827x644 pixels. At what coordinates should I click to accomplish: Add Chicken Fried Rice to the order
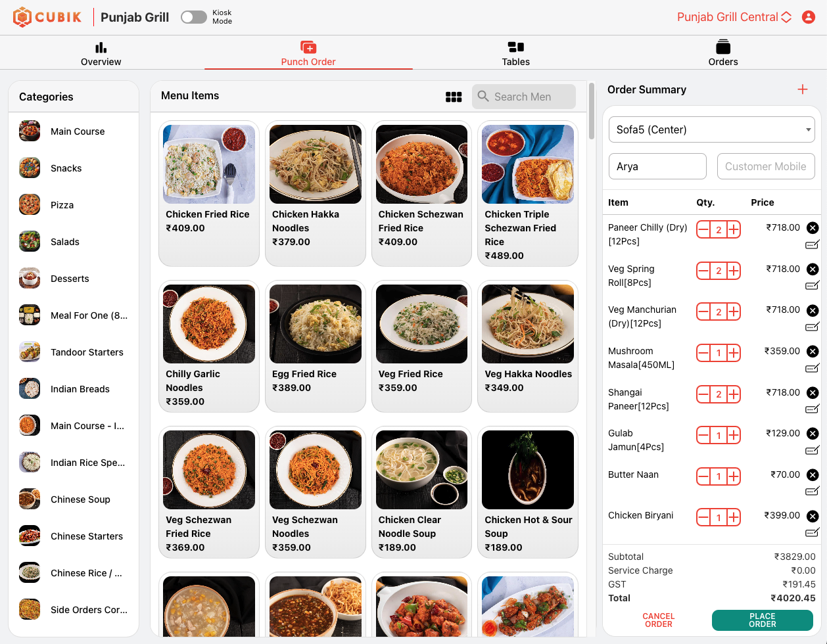tap(209, 194)
